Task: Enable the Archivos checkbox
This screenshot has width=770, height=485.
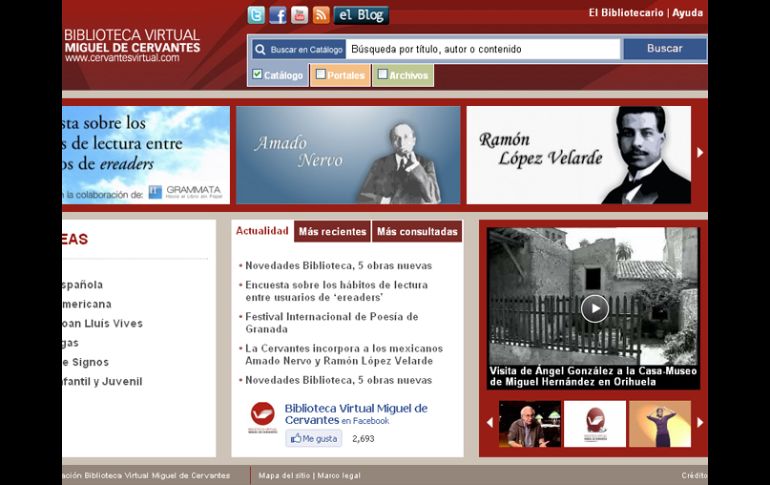Action: pyautogui.click(x=382, y=74)
